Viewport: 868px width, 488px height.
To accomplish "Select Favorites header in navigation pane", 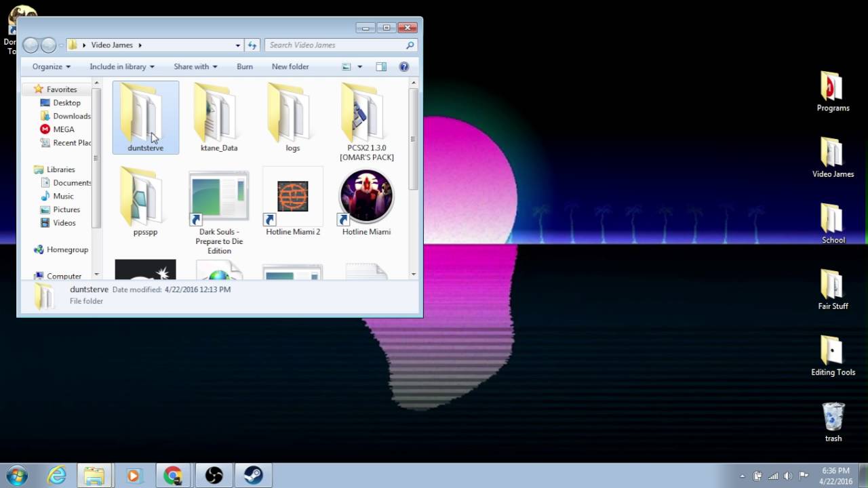I will tap(61, 89).
